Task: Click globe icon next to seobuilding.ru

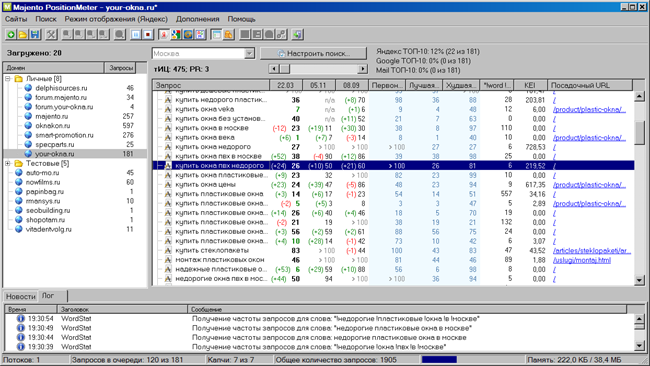Action: (x=19, y=211)
